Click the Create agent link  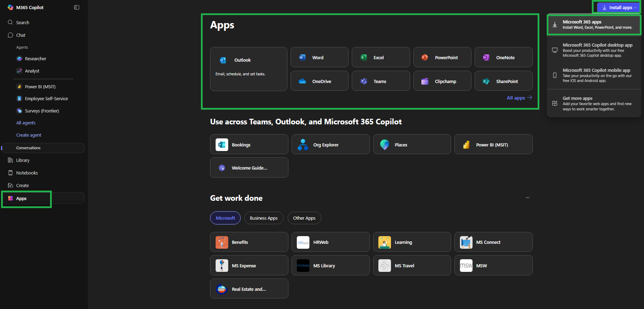click(x=29, y=135)
